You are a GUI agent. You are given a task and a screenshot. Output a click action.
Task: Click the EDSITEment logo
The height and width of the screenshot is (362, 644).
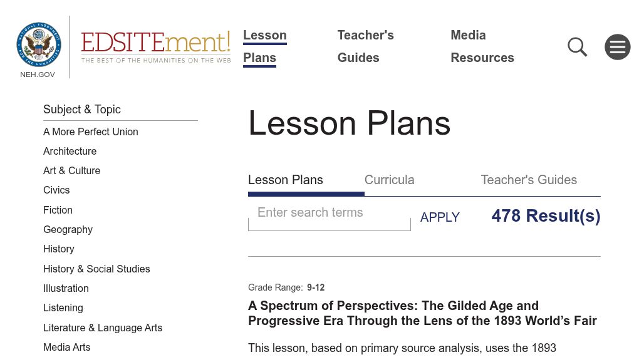pyautogui.click(x=155, y=46)
